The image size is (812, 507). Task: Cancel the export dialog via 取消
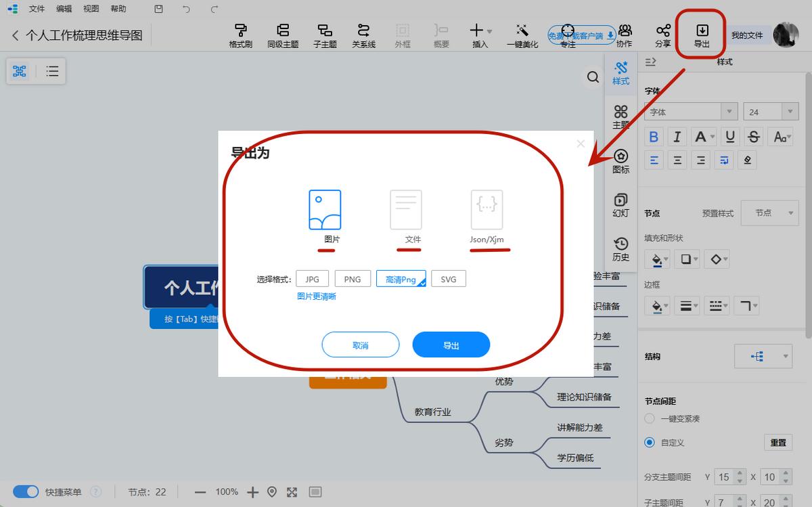point(361,345)
